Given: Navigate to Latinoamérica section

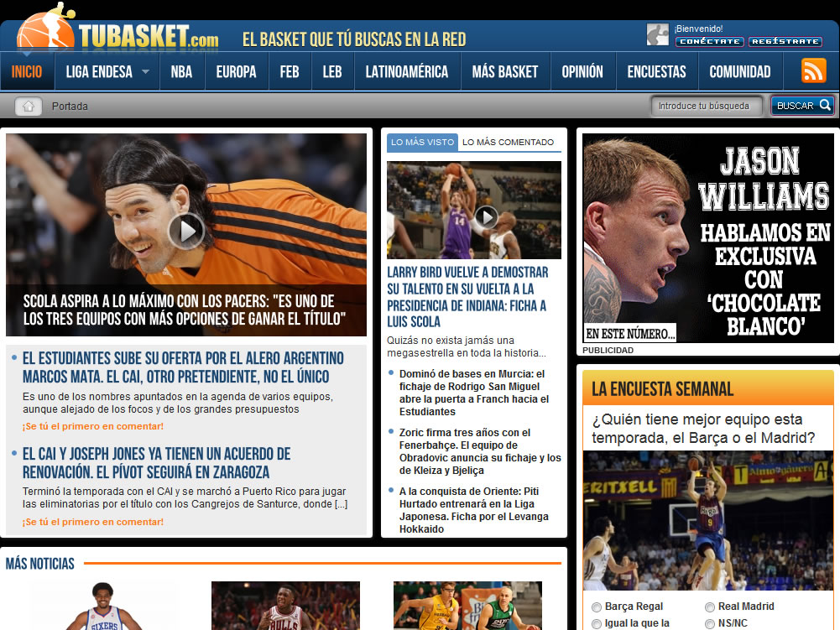Looking at the screenshot, I should (407, 71).
